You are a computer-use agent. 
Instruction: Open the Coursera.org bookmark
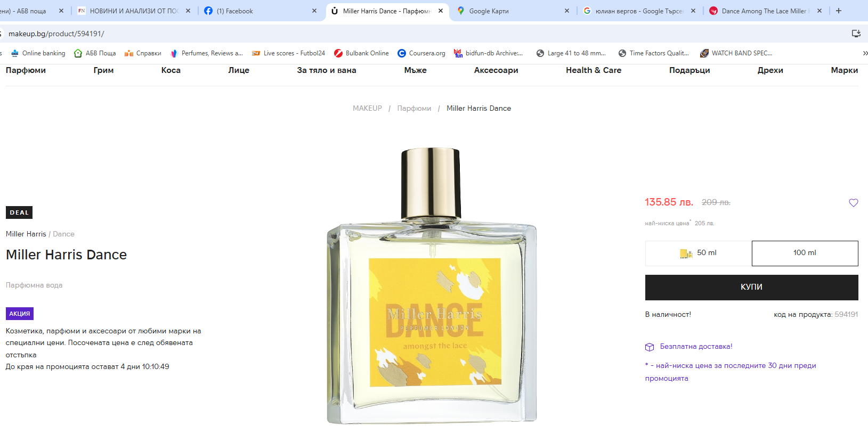click(421, 53)
